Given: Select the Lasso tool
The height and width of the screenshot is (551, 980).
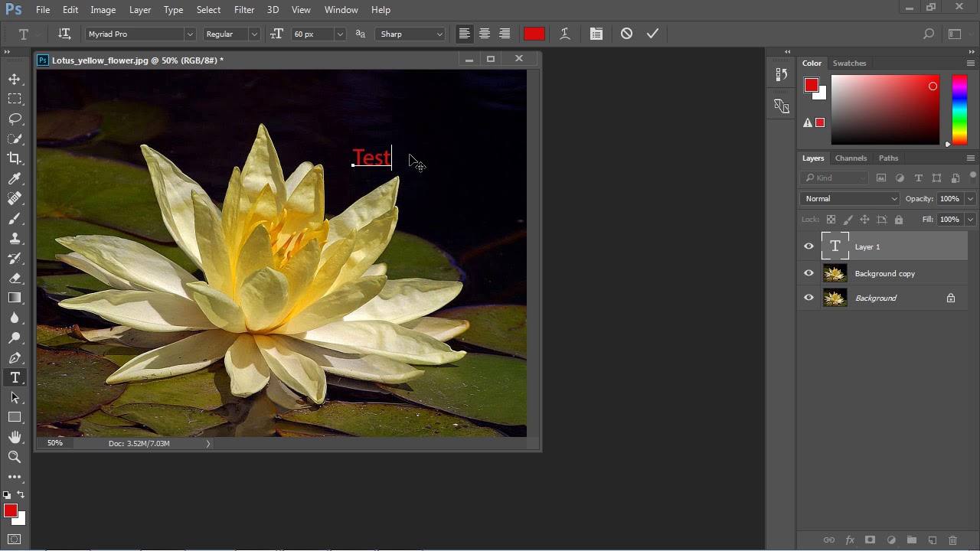Looking at the screenshot, I should (15, 119).
